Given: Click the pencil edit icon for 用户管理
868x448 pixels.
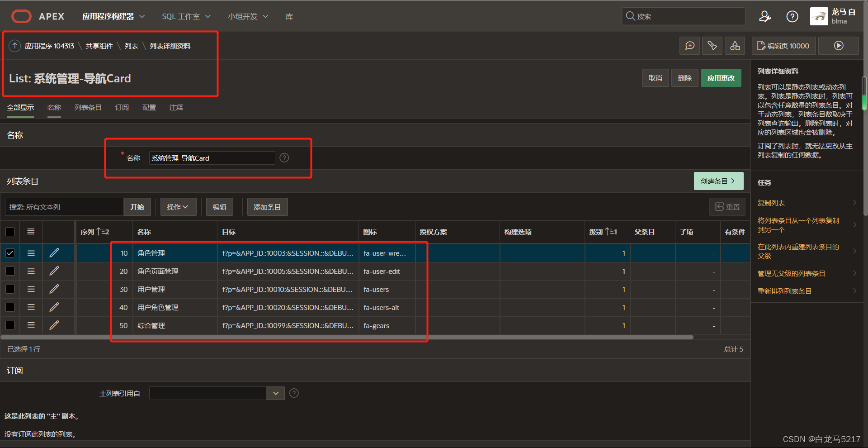Looking at the screenshot, I should 54,289.
